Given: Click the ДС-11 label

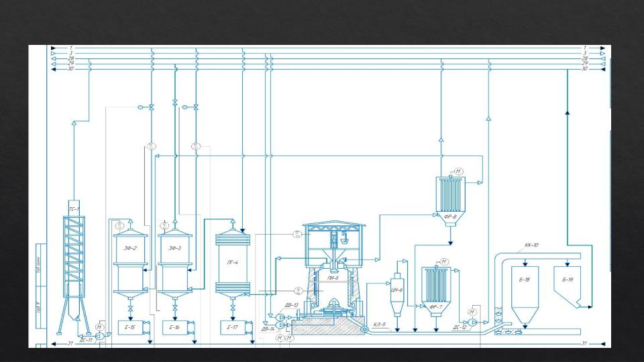Looking at the screenshot, I should (x=86, y=341).
